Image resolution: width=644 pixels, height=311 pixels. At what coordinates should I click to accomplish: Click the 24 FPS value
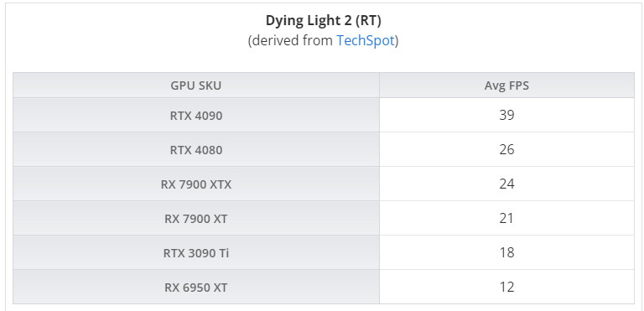click(506, 184)
